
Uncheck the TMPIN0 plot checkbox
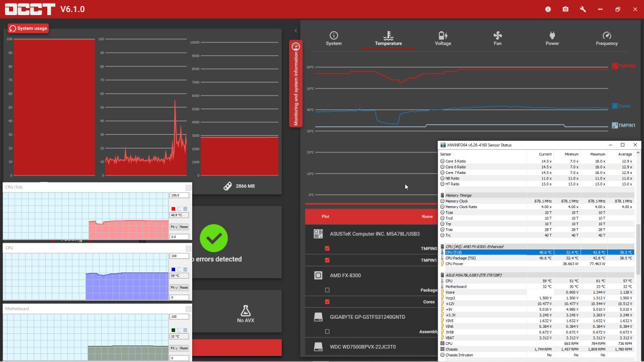328,248
